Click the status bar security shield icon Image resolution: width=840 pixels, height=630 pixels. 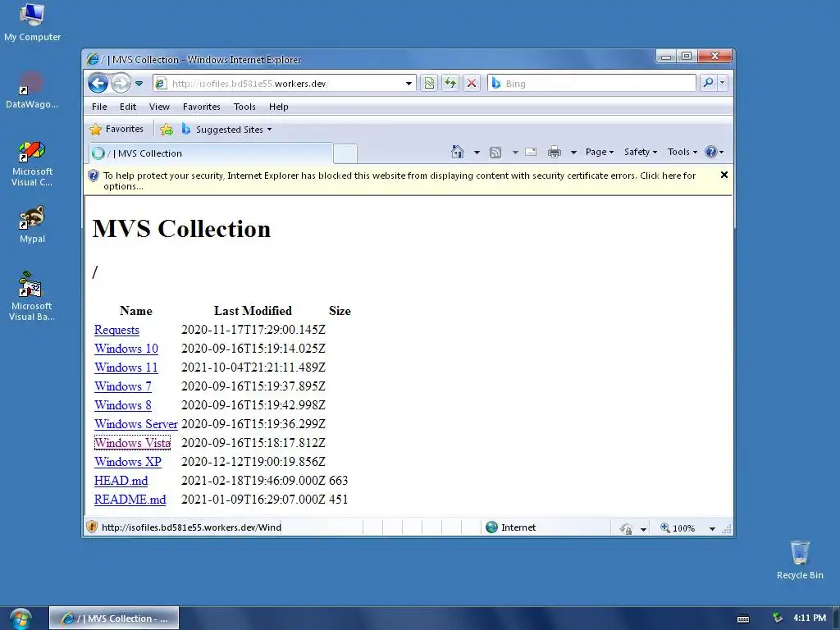[x=92, y=527]
